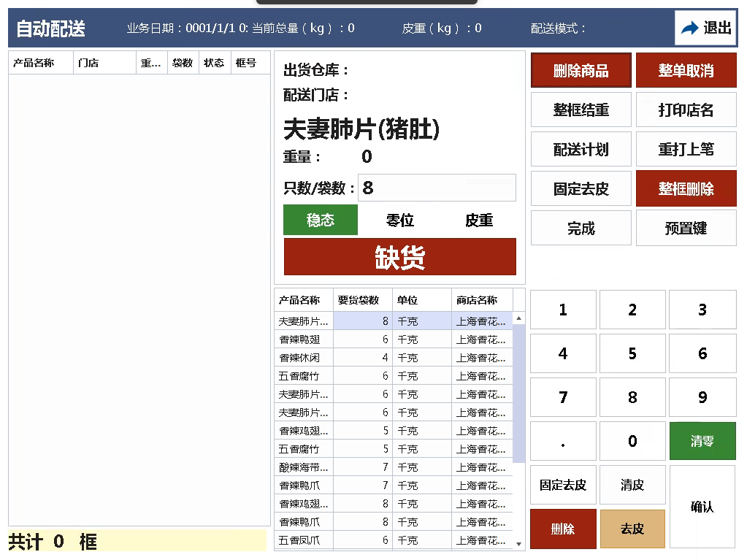Screen dimensions: 747x560
Task: Open the 配送计划 delivery plan
Action: [x=581, y=150]
